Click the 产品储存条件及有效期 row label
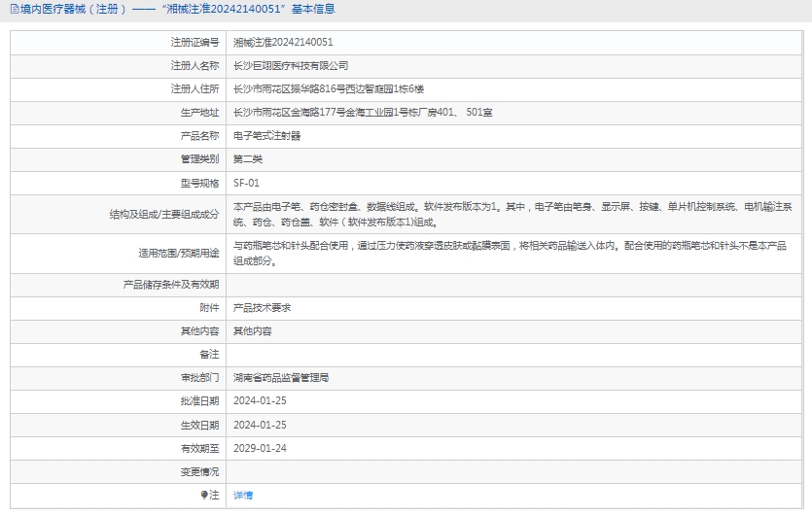812x516 pixels. pos(170,285)
